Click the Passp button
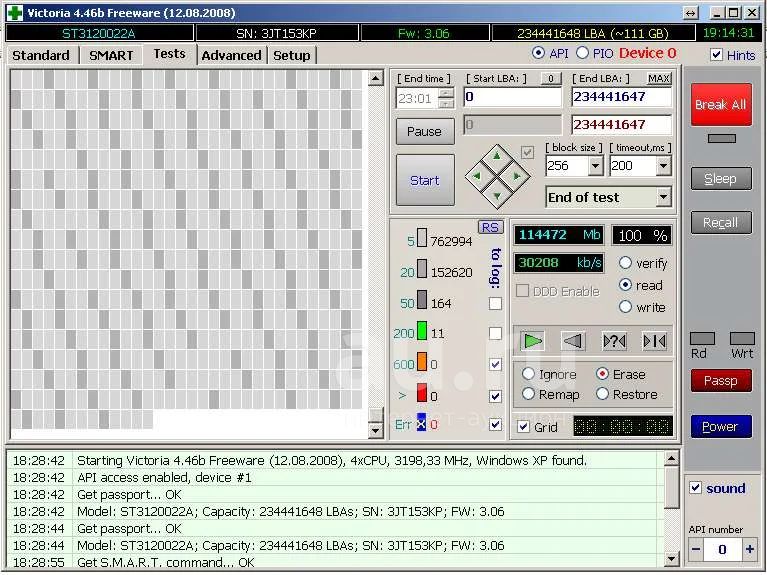The height and width of the screenshot is (575, 767). [x=721, y=380]
